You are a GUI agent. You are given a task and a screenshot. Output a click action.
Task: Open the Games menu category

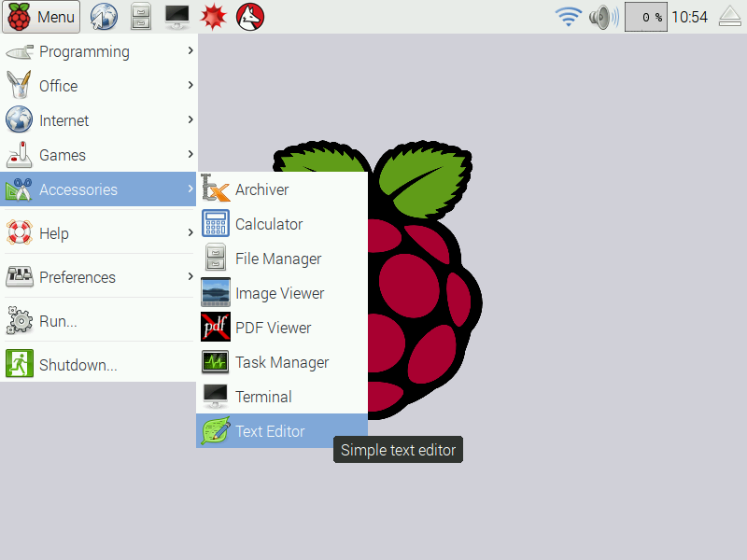click(x=98, y=155)
